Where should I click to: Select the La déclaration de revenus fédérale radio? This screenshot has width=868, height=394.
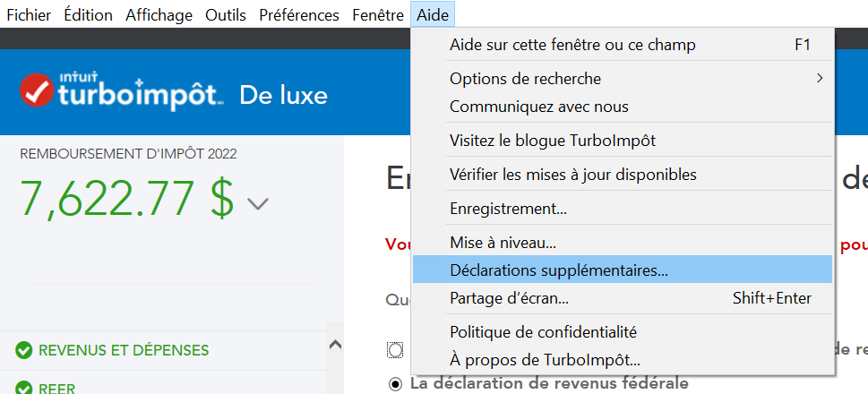point(396,384)
